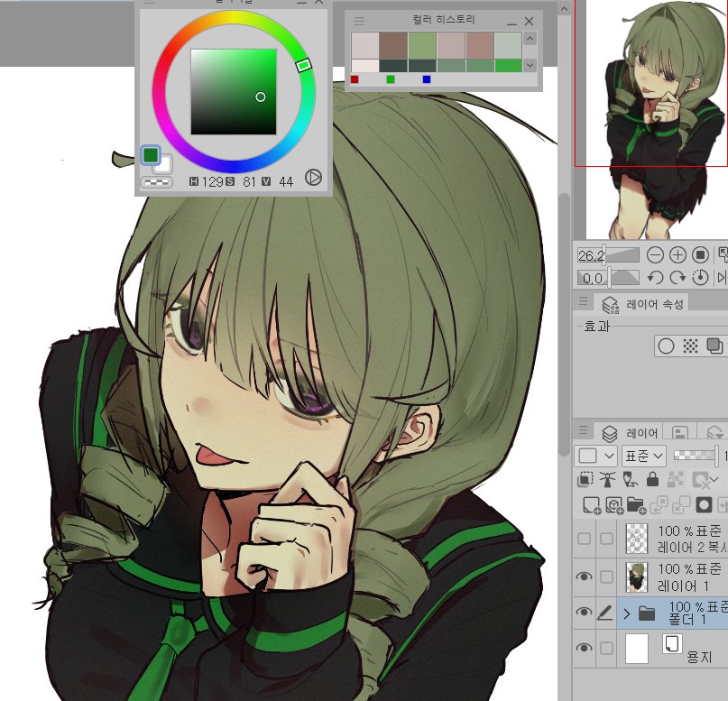Tick the checkbox beside 레이어 1 thumbnail
Viewport: 728px width, 701px height.
coord(606,576)
